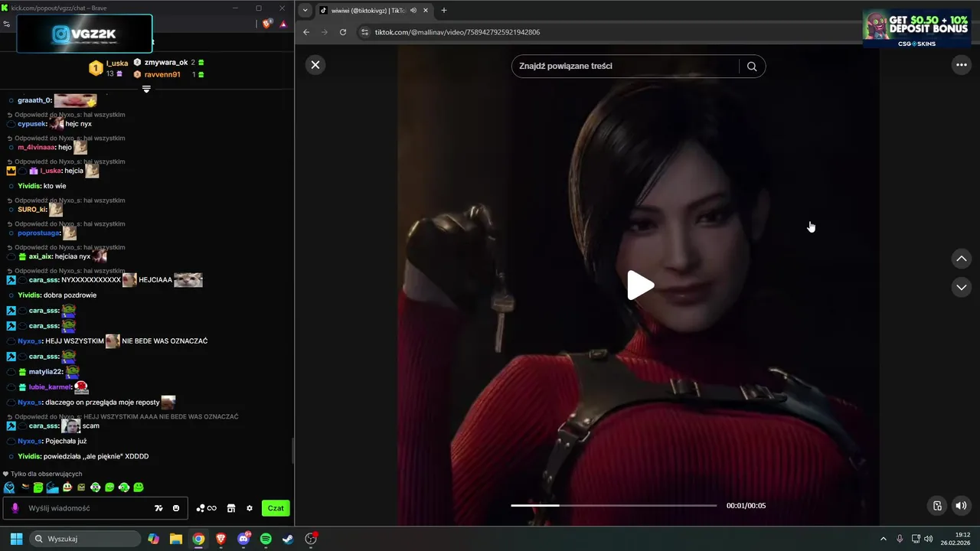This screenshot has width=980, height=551.
Task: Focus the 'Znajdź powiązane treści' search field
Action: tap(626, 66)
